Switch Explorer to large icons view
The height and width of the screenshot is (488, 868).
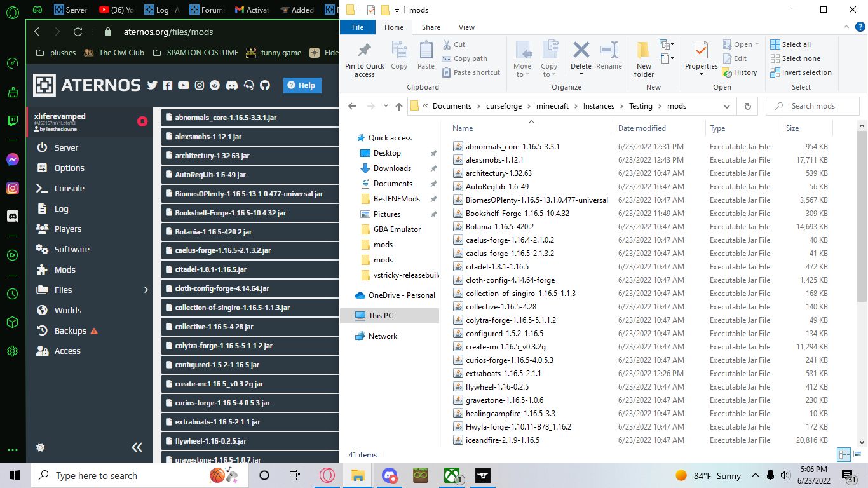858,454
